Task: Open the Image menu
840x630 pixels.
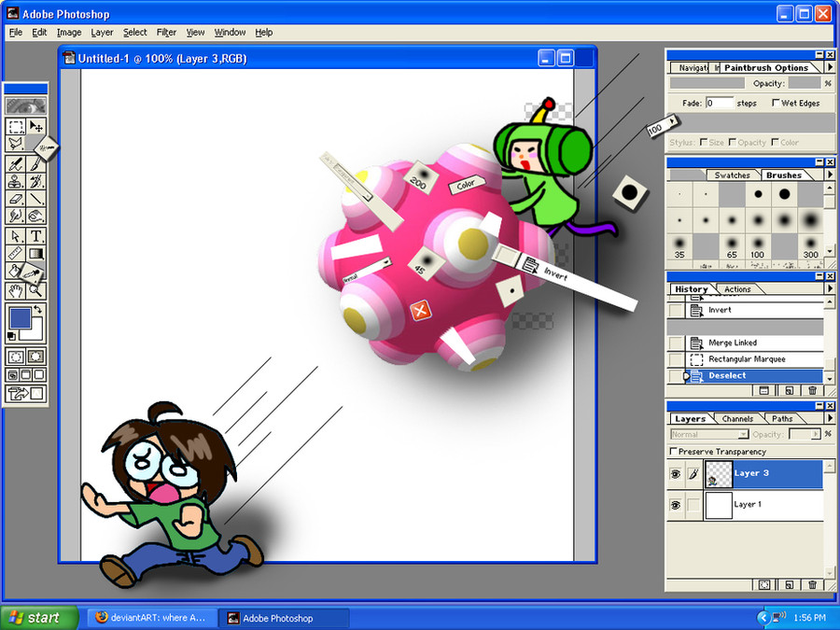Action: (x=69, y=33)
